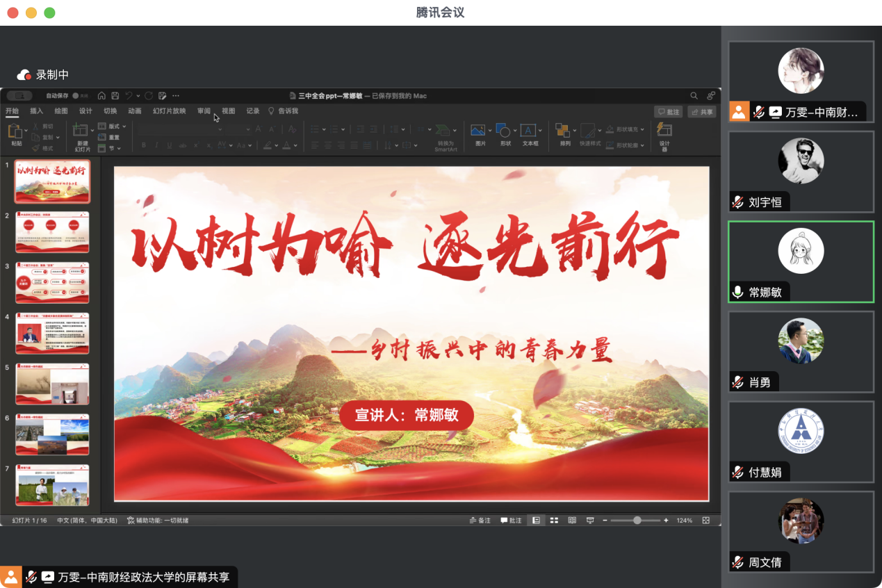This screenshot has width=882, height=588.
Task: Click the Home icon in quick access toolbar
Action: click(101, 96)
